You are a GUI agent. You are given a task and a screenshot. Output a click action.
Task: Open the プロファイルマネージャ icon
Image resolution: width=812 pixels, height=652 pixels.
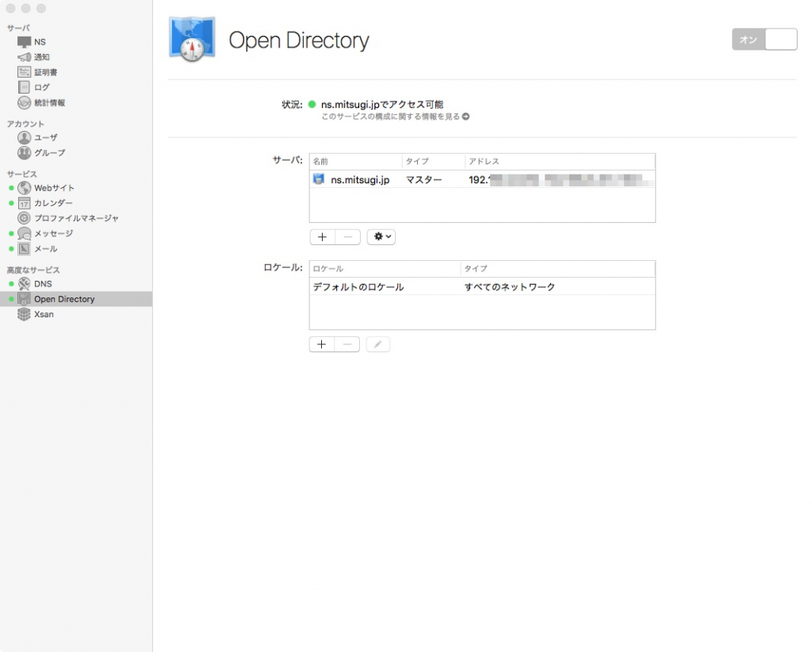[24, 218]
